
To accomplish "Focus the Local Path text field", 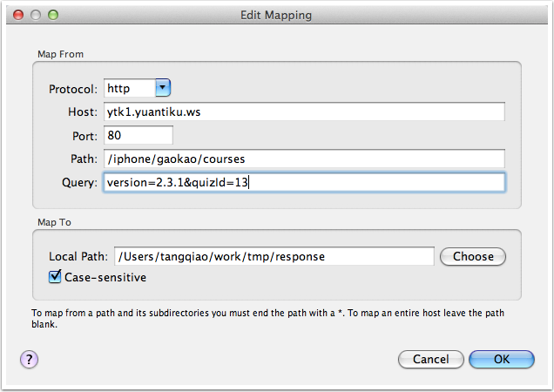I will point(274,256).
